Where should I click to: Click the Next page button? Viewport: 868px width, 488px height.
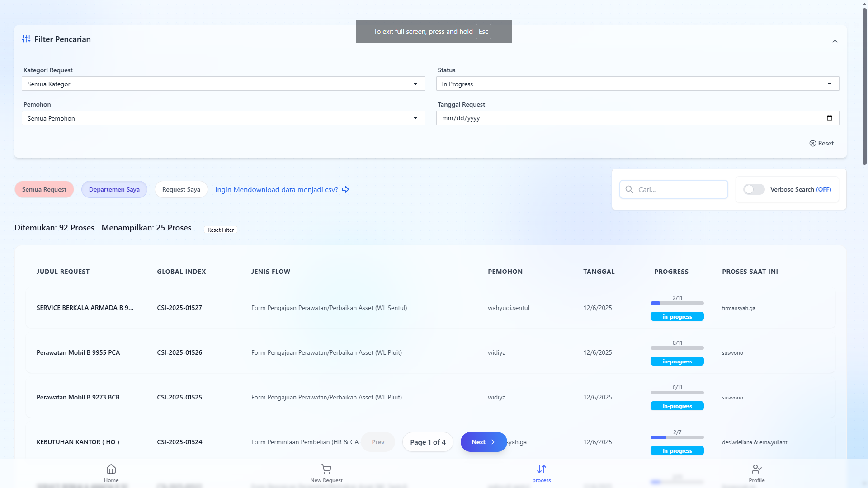pyautogui.click(x=483, y=442)
